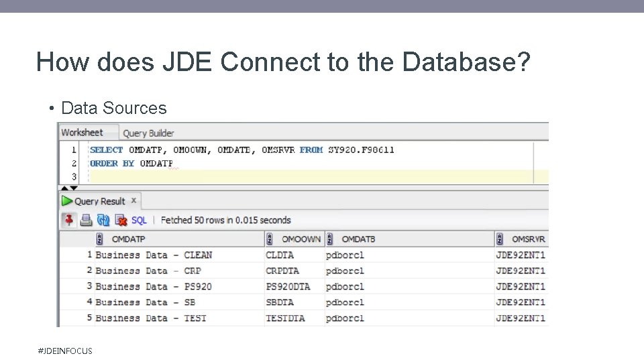Click the refresh query results icon
Image resolution: width=644 pixels, height=362 pixels.
[x=103, y=220]
